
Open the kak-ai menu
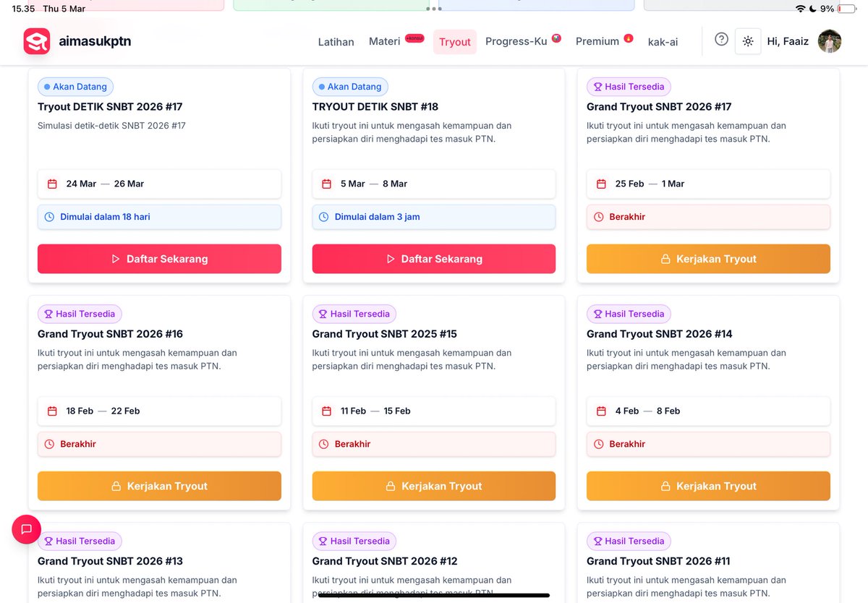pos(663,42)
